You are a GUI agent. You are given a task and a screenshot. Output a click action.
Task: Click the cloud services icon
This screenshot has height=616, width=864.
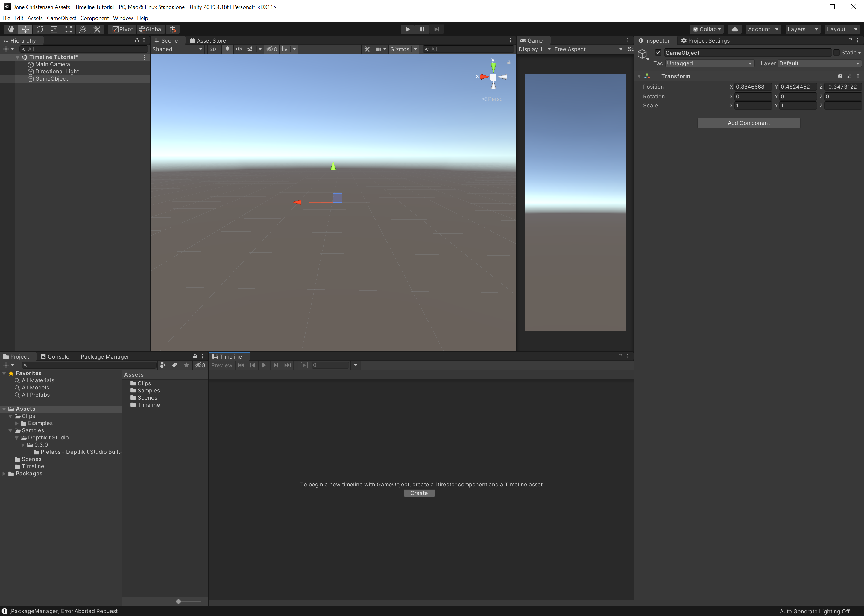coord(734,29)
